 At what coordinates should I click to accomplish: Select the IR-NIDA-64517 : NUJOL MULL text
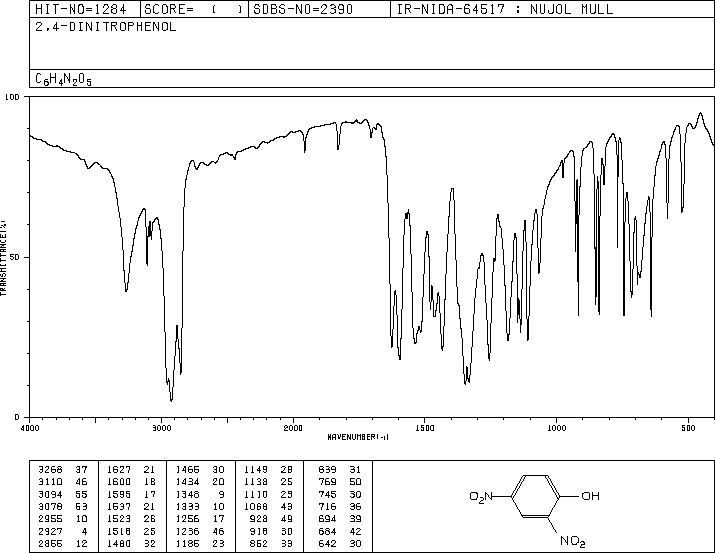(x=505, y=9)
